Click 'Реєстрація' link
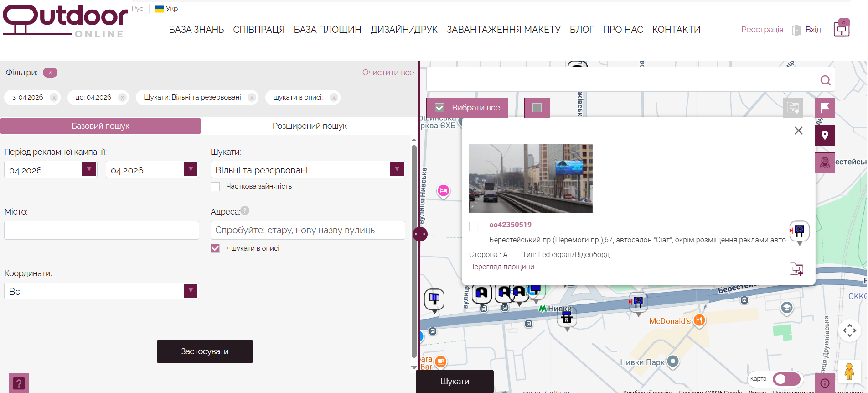Viewport: 868px width, 393px height. pyautogui.click(x=762, y=30)
